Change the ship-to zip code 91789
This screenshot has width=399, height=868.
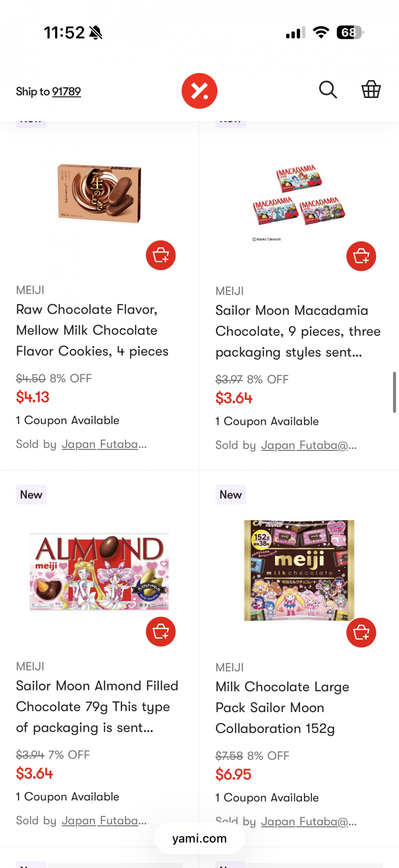[x=66, y=92]
